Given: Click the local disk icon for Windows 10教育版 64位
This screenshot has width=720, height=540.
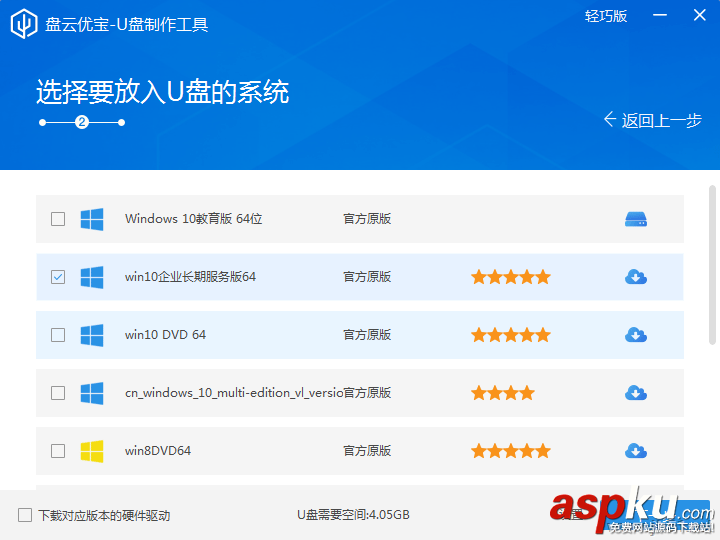Looking at the screenshot, I should pos(636,219).
